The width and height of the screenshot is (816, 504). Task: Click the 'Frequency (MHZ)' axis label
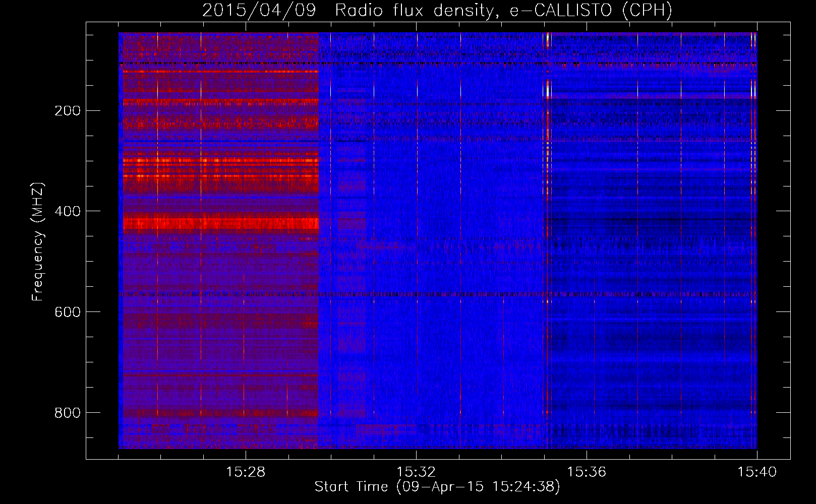(38, 241)
